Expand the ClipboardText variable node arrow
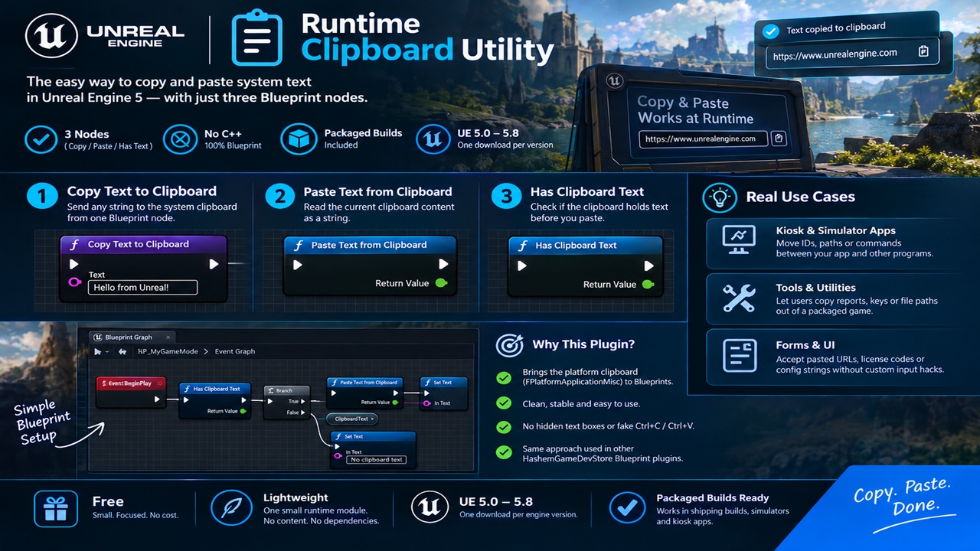 [x=373, y=419]
